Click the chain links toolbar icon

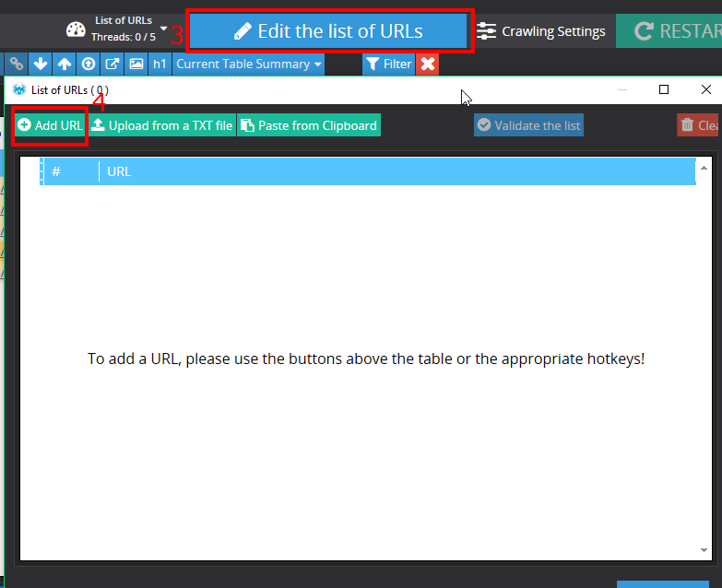point(16,64)
